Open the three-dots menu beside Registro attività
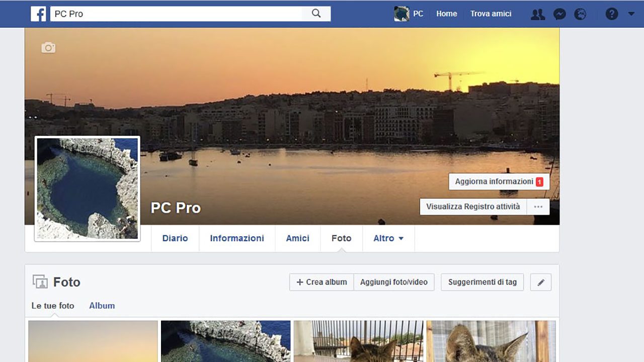644x362 pixels. pos(538,207)
